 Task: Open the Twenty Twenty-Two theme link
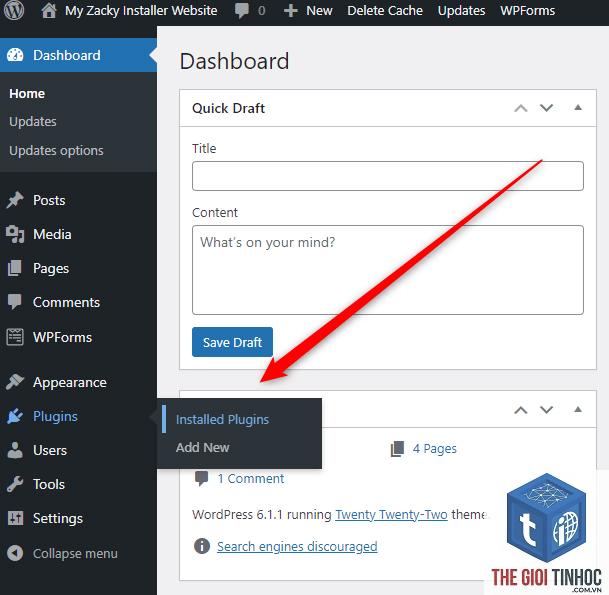coord(391,515)
